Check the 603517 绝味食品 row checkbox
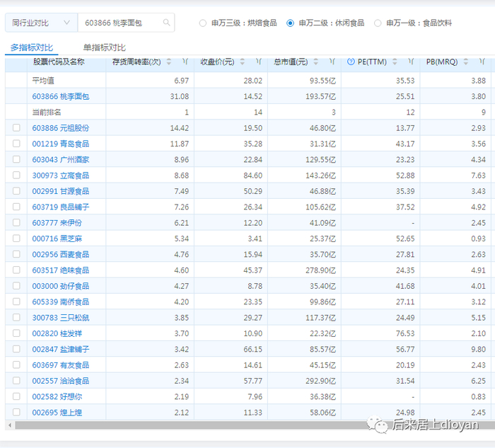The image size is (495, 448). coord(16,270)
